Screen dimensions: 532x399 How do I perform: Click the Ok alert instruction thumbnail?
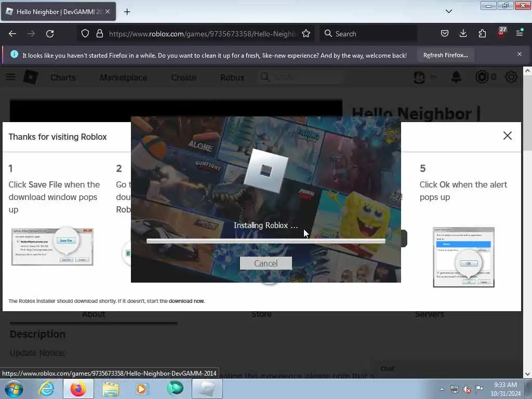coord(463,257)
